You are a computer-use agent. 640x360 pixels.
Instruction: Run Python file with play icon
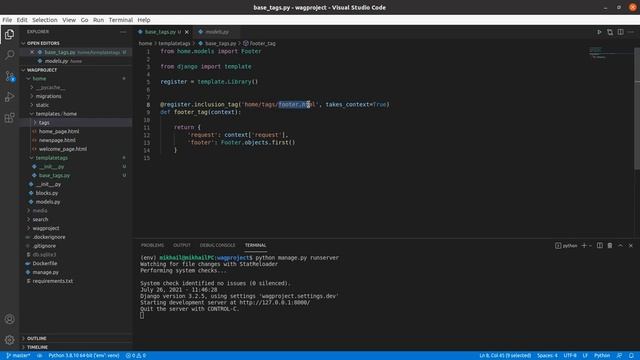coord(599,32)
